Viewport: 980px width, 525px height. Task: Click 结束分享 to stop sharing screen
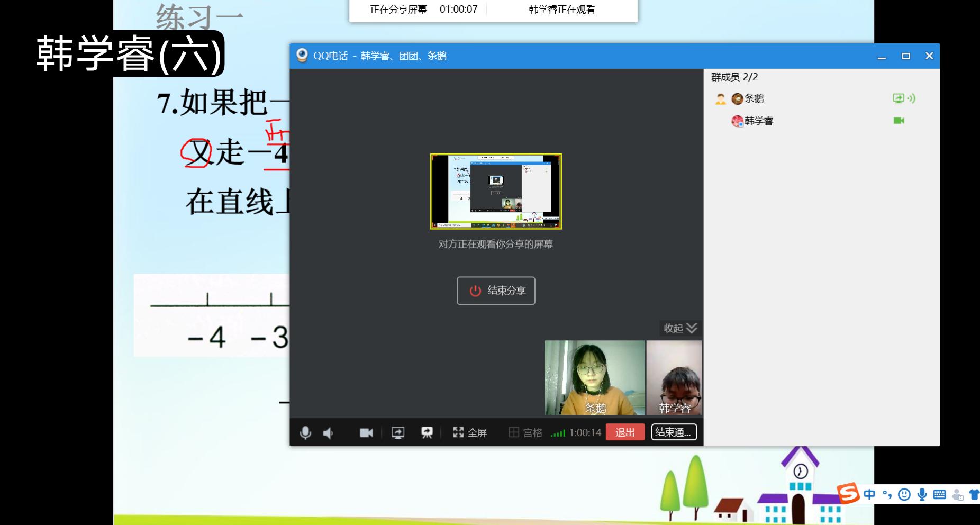[496, 291]
